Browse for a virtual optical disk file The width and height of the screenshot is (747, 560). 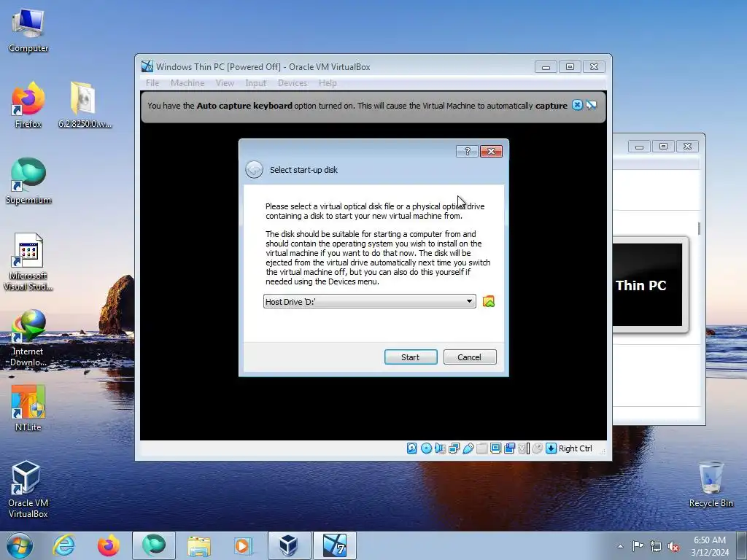click(488, 301)
